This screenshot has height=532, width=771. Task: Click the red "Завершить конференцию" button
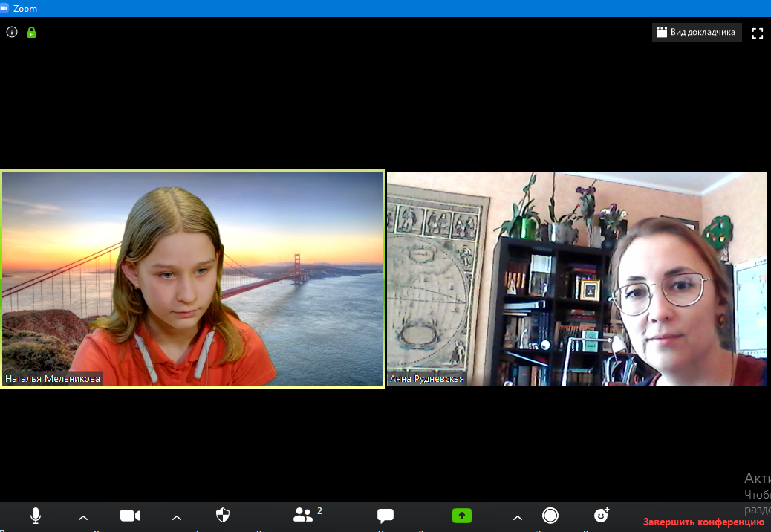[703, 522]
